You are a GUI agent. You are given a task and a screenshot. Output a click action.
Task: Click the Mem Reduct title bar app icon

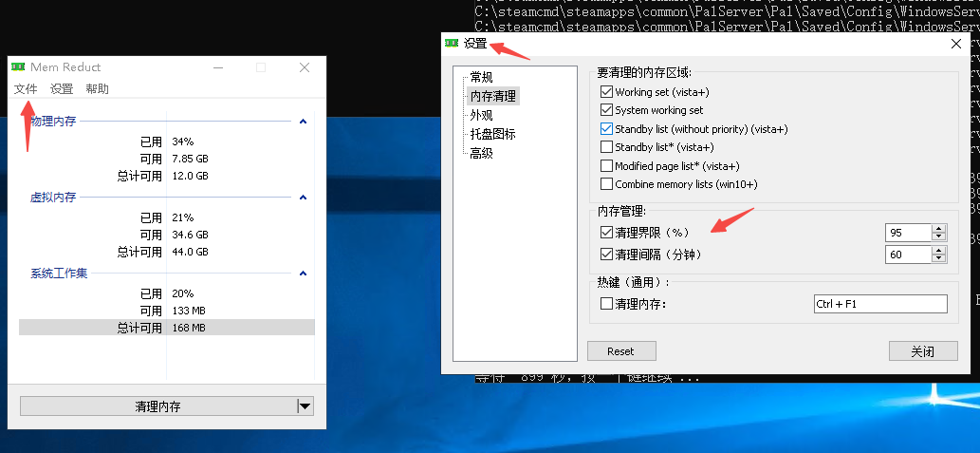(19, 66)
